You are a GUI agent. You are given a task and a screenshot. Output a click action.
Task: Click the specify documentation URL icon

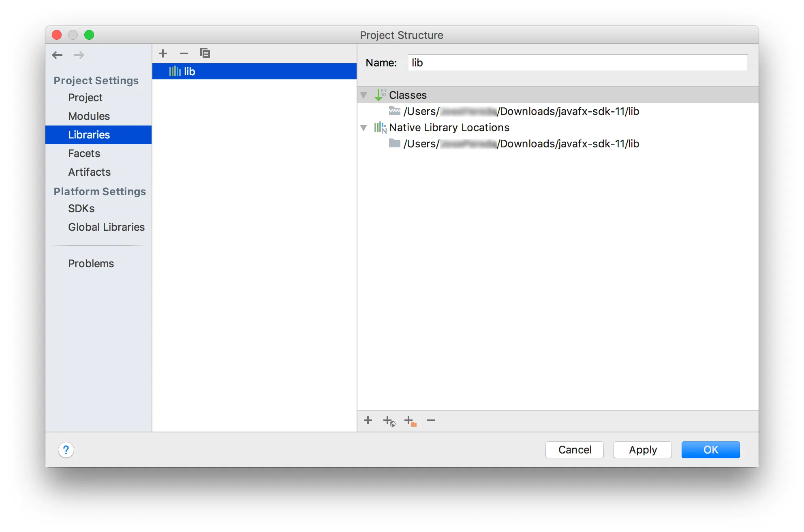click(x=389, y=421)
